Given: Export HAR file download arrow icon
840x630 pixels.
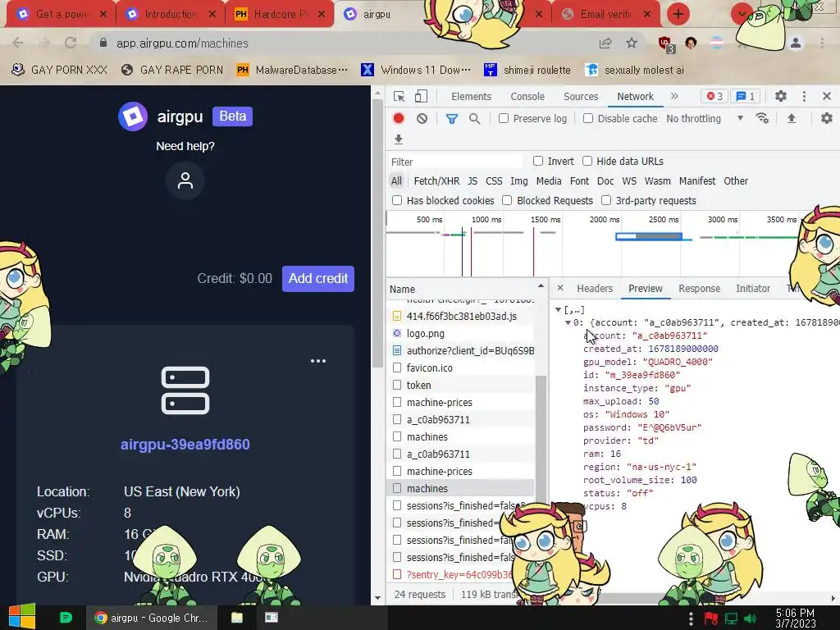Looking at the screenshot, I should 398,139.
